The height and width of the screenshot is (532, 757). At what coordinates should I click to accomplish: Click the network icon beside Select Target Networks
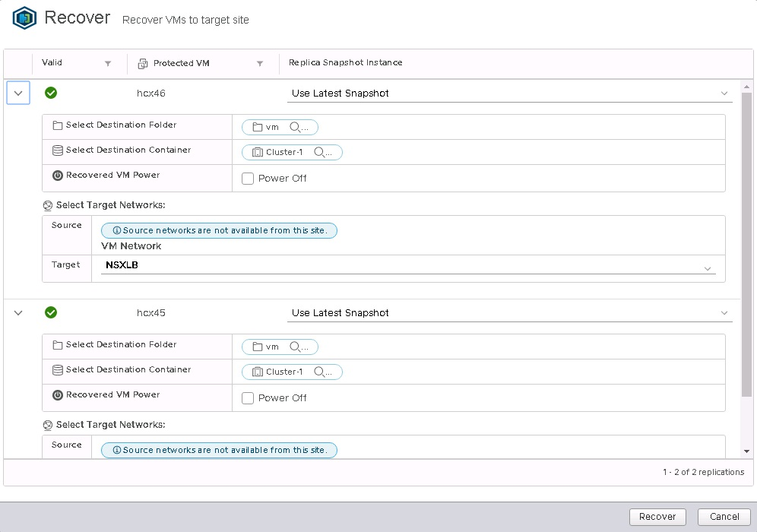(48, 204)
